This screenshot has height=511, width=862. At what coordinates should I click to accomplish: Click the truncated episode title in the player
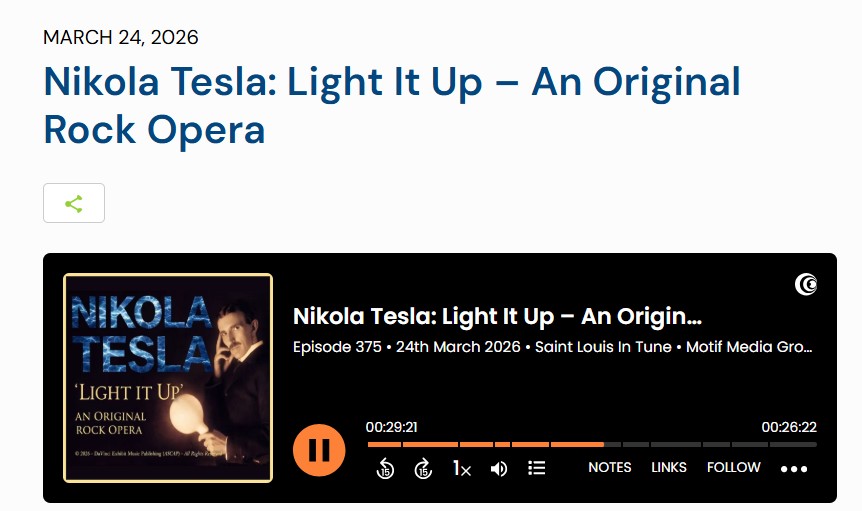(497, 317)
